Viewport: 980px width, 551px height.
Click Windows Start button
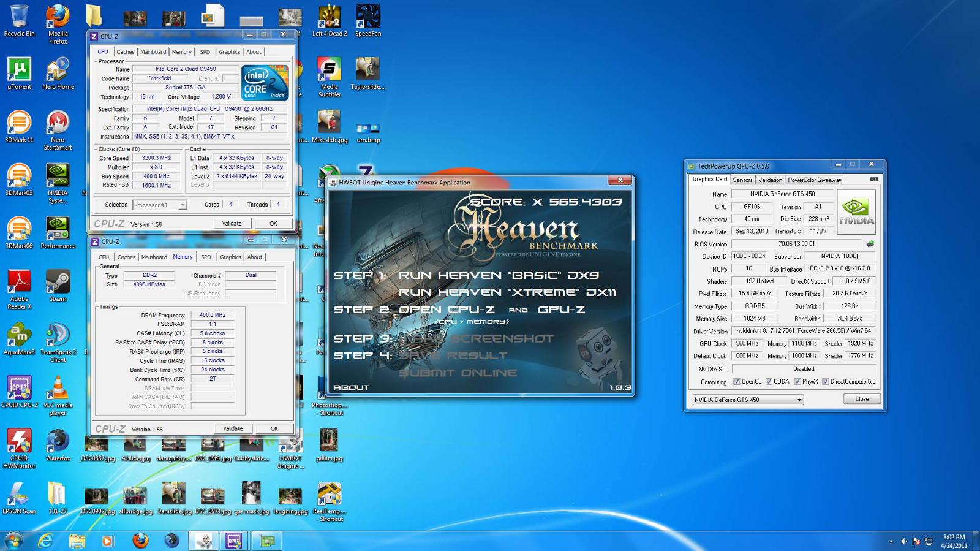pos(13,541)
